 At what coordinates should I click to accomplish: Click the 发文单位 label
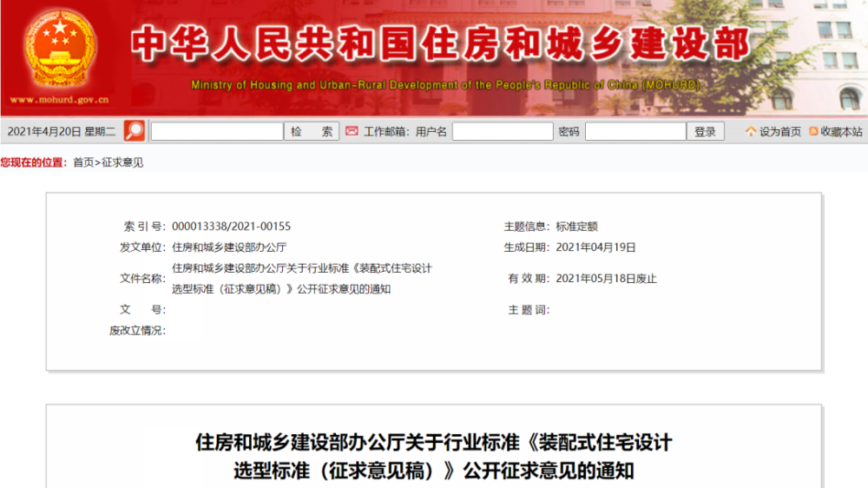[x=143, y=247]
